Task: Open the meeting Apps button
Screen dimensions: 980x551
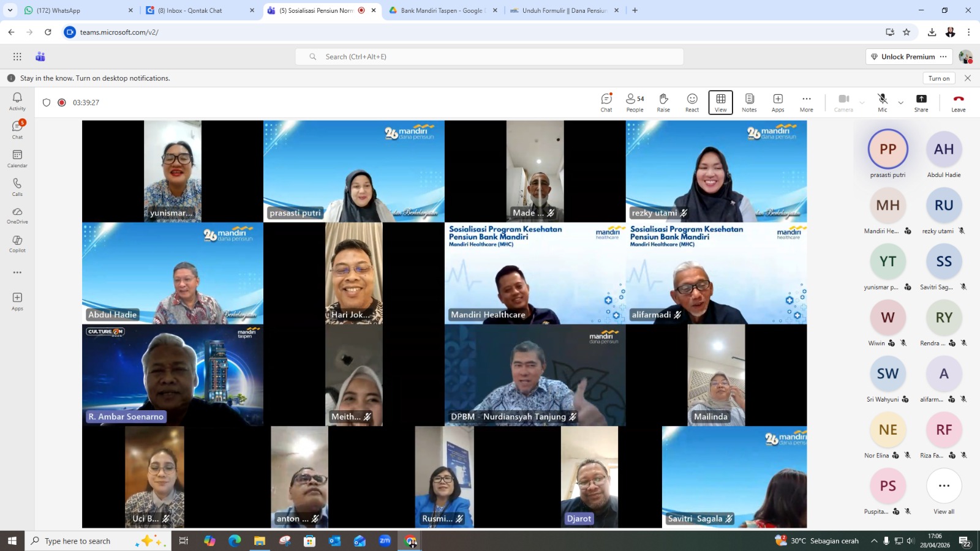Action: [x=778, y=102]
